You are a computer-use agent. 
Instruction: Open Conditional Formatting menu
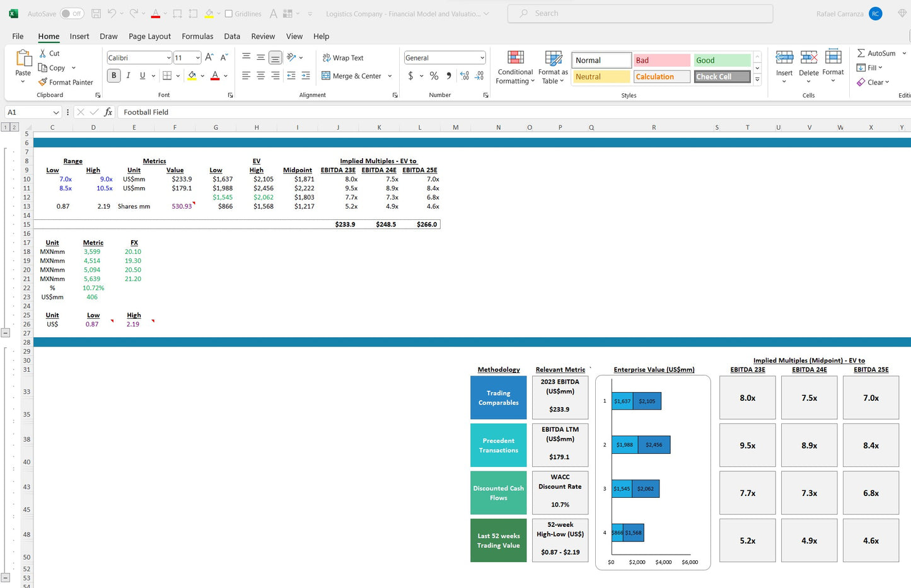point(515,67)
